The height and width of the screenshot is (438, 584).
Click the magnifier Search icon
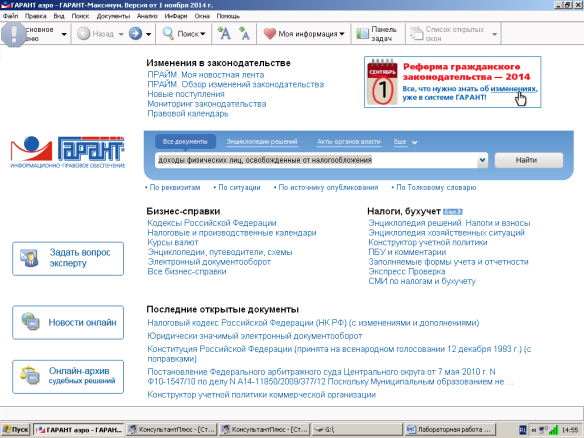pyautogui.click(x=168, y=34)
